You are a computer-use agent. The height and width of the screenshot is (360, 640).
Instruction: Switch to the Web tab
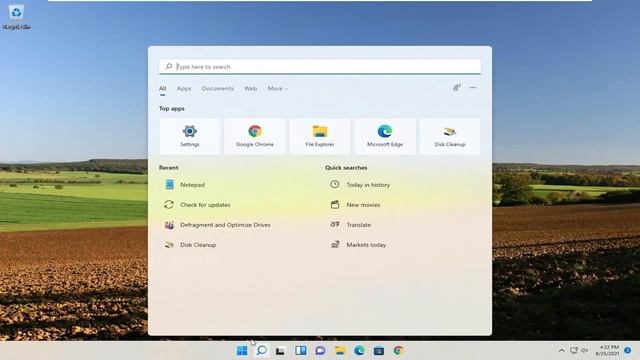[x=251, y=89]
